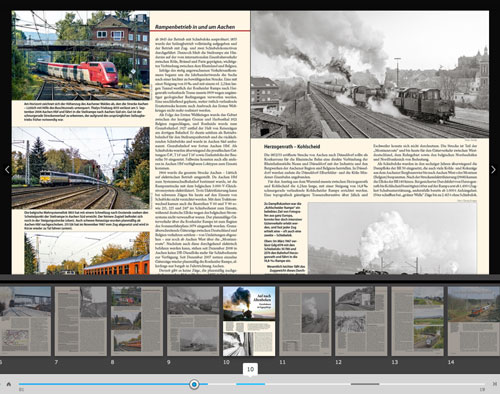Click the black-and-white steam locomotives photo
Screen dimensions: 500x394
tap(370, 74)
